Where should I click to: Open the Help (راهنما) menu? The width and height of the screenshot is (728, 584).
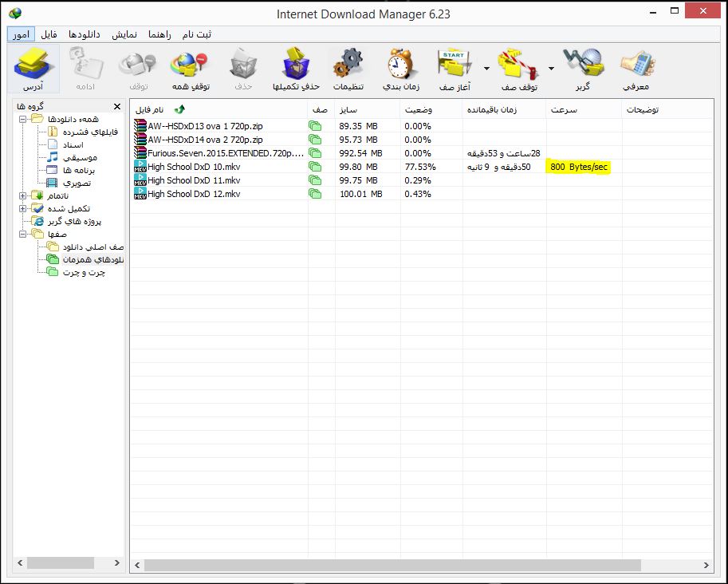pyautogui.click(x=159, y=34)
